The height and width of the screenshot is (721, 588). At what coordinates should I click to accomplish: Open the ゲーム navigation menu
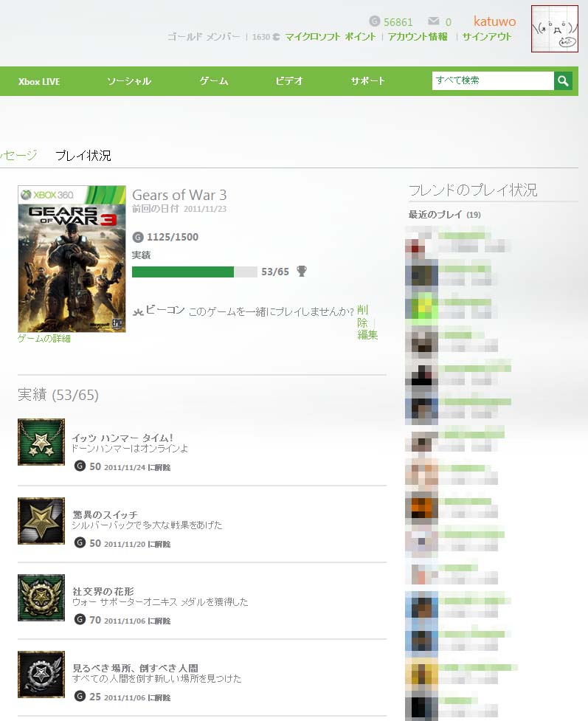pos(214,81)
